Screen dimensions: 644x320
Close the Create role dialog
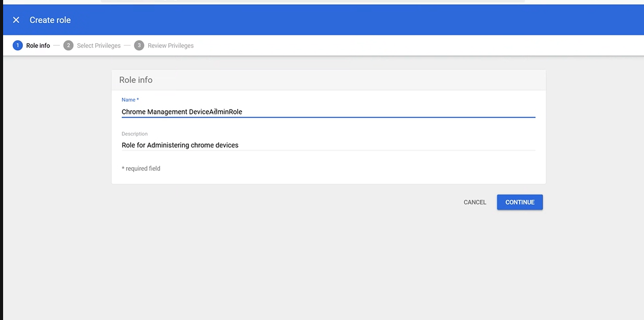coord(16,20)
